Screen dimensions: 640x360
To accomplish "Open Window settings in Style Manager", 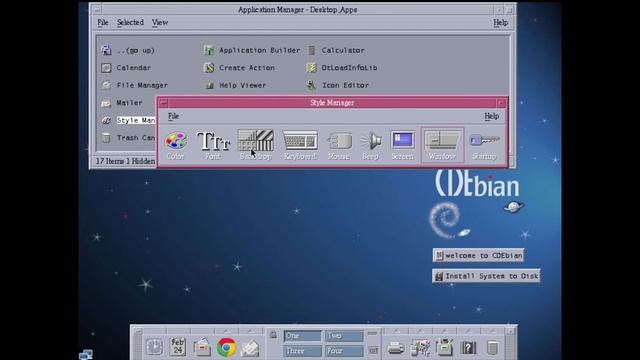I will (x=442, y=145).
